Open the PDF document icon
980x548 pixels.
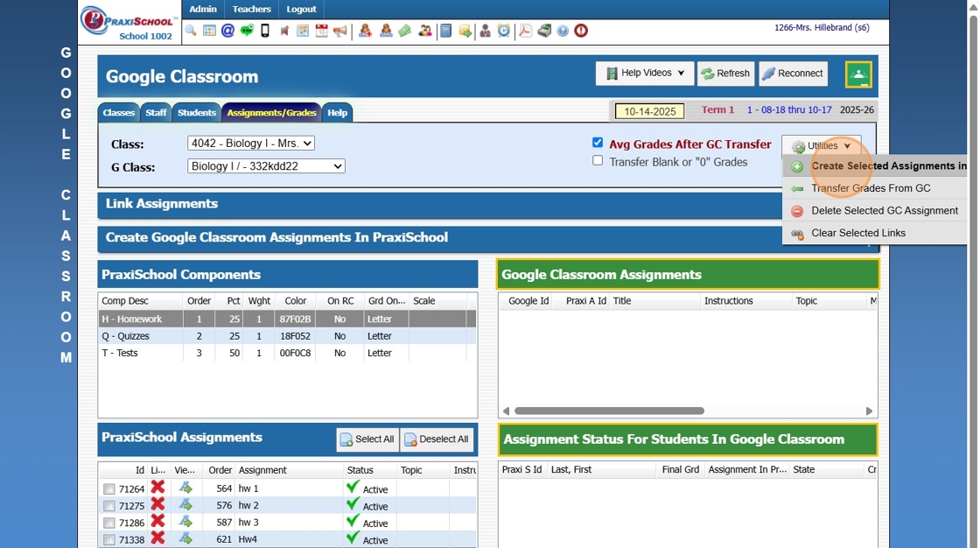[525, 31]
